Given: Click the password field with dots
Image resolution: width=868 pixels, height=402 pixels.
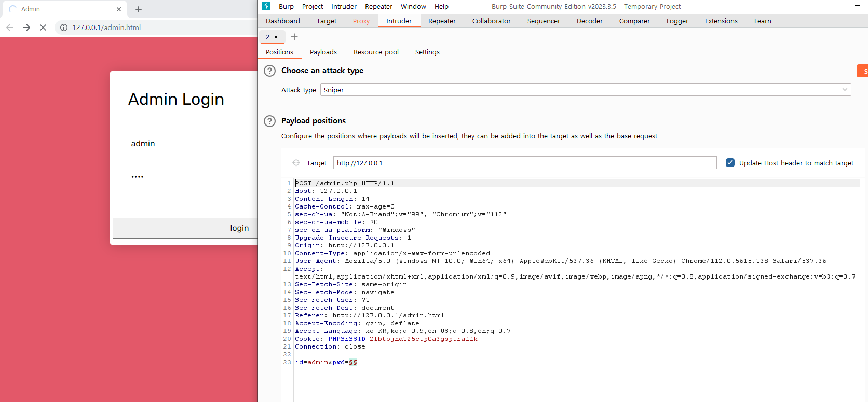Looking at the screenshot, I should point(194,177).
